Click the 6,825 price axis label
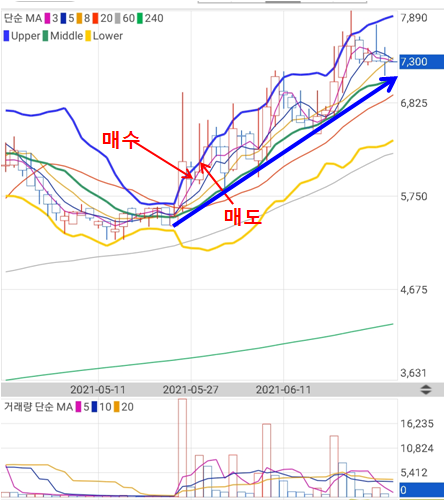Image resolution: width=445 pixels, height=501 pixels. 414,103
